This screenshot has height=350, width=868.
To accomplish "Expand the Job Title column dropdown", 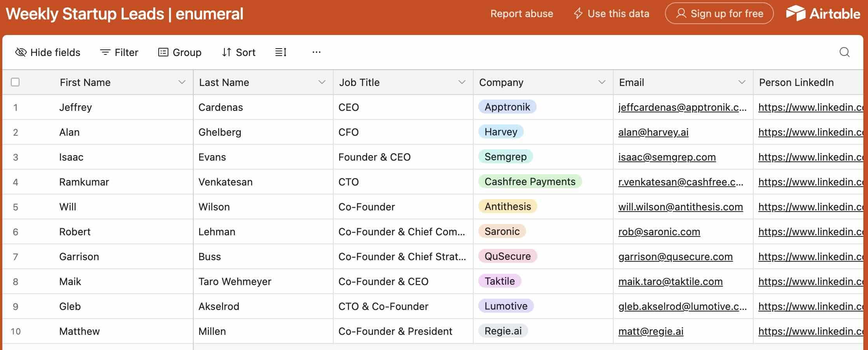I will (462, 82).
